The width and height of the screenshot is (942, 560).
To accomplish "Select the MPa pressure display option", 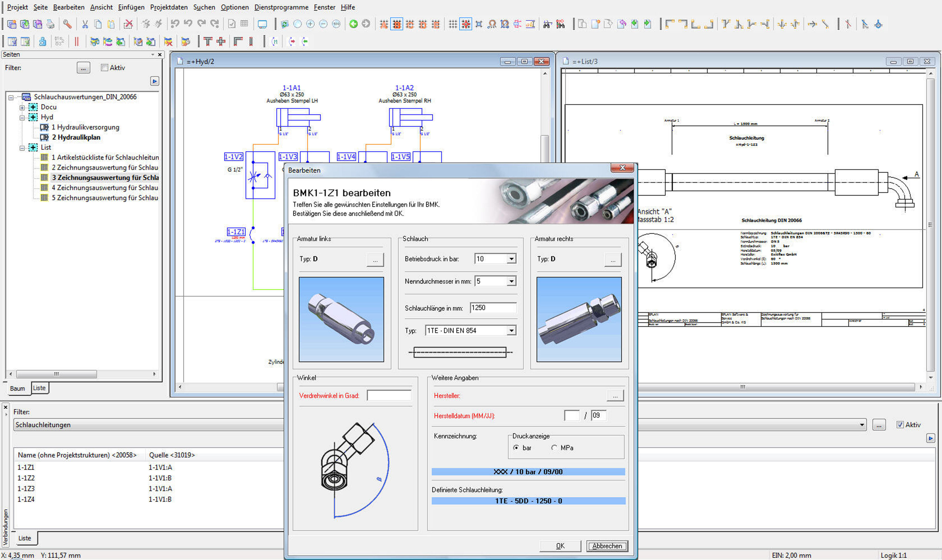I will click(x=554, y=447).
